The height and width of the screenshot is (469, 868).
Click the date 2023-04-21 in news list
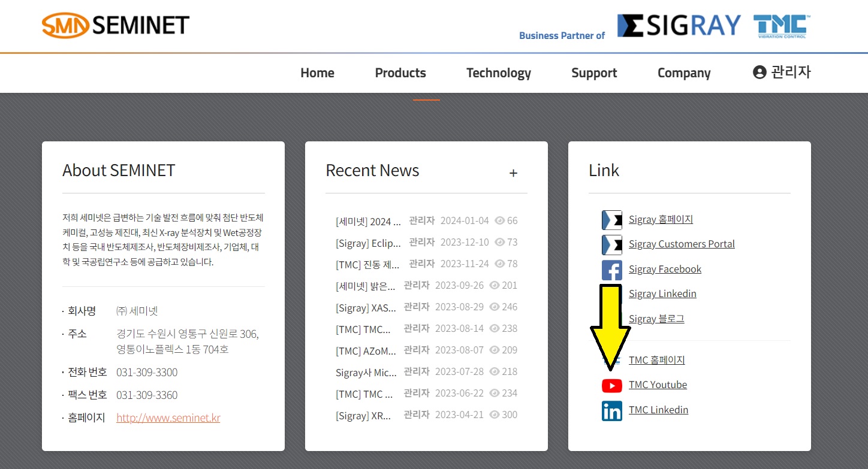tap(459, 414)
